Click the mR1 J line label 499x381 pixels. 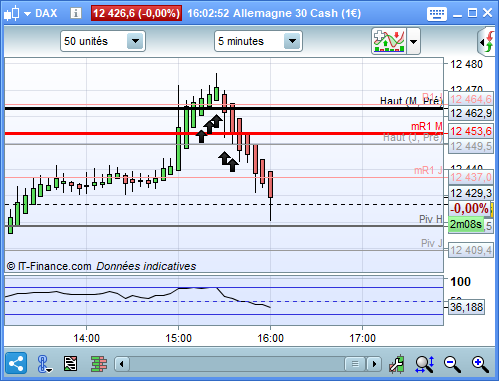[x=428, y=170]
